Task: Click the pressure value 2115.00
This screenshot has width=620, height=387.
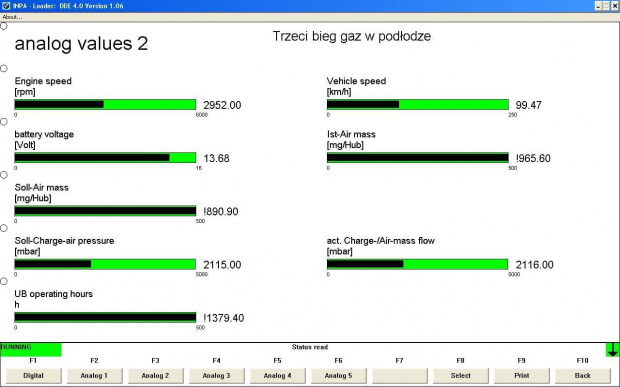Action: (222, 265)
